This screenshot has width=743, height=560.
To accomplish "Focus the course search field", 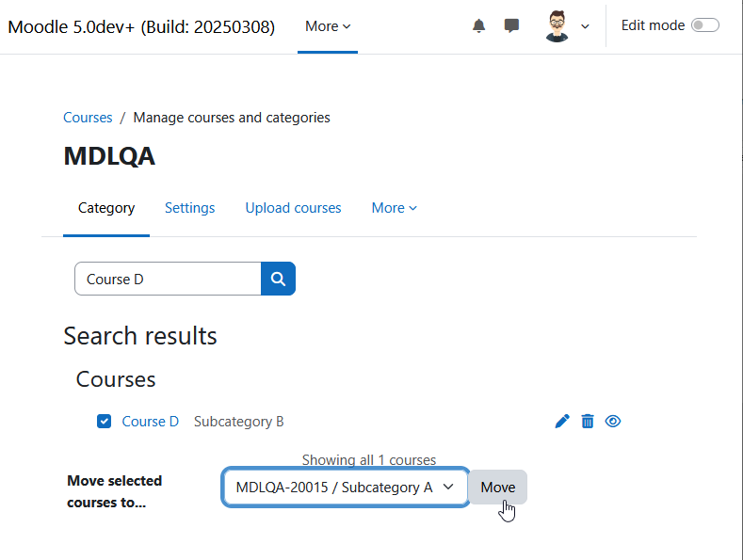I will pyautogui.click(x=168, y=279).
